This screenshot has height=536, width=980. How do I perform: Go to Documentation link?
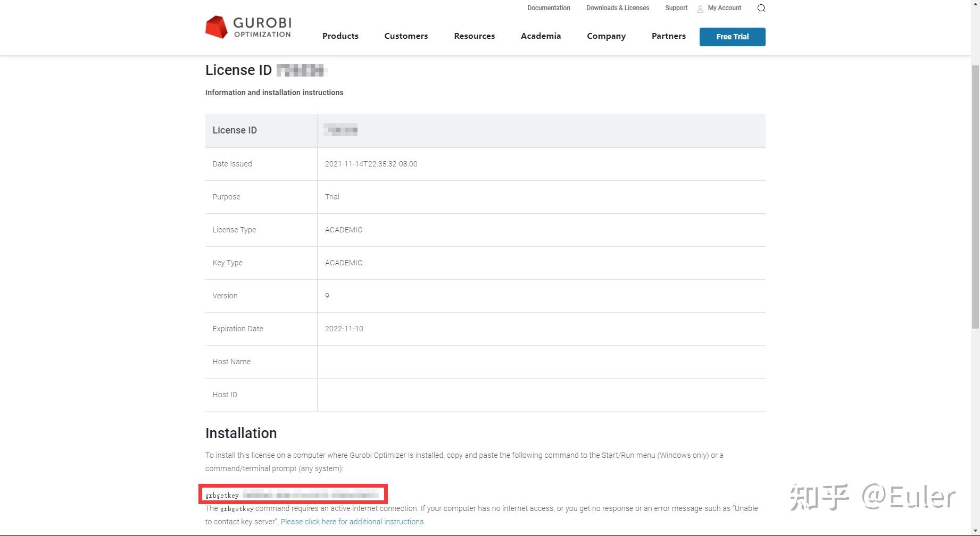click(x=549, y=8)
